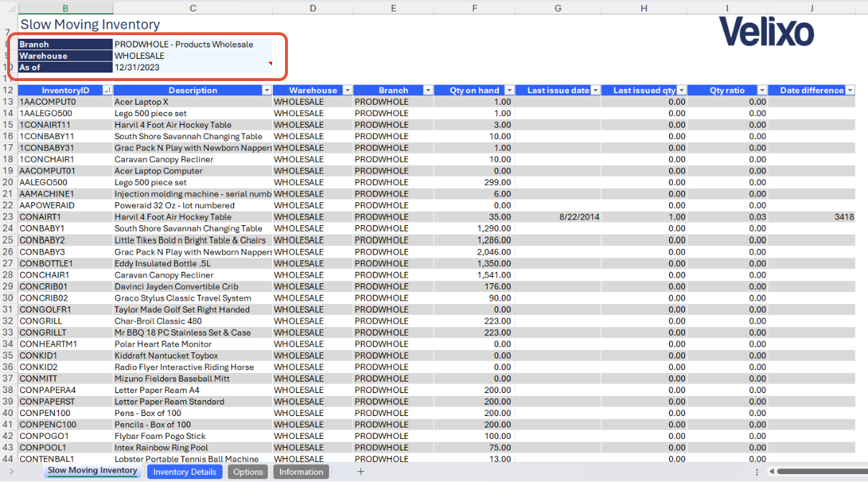Select the Warehouse parameter value WHOLESALE cell

(192, 56)
